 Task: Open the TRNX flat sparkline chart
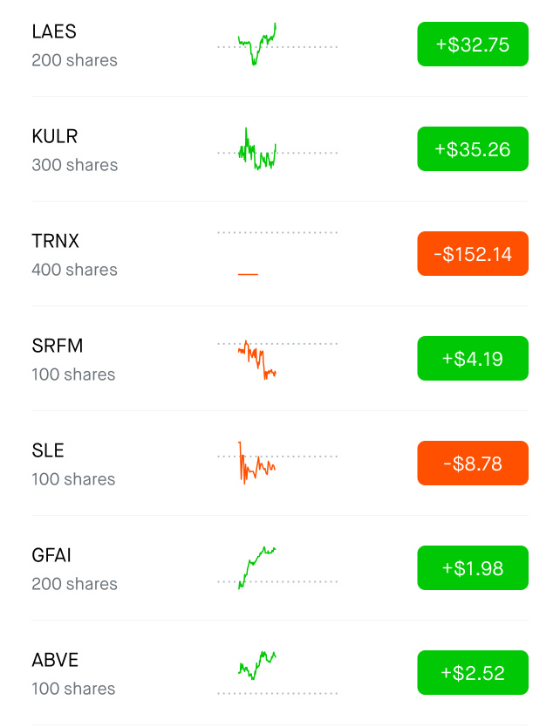tap(277, 253)
